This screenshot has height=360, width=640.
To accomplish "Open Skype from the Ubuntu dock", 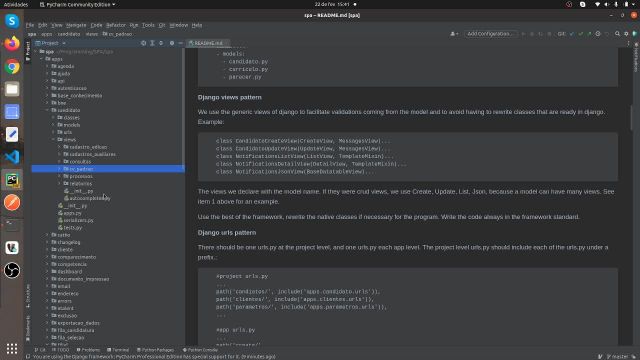I will (x=12, y=21).
